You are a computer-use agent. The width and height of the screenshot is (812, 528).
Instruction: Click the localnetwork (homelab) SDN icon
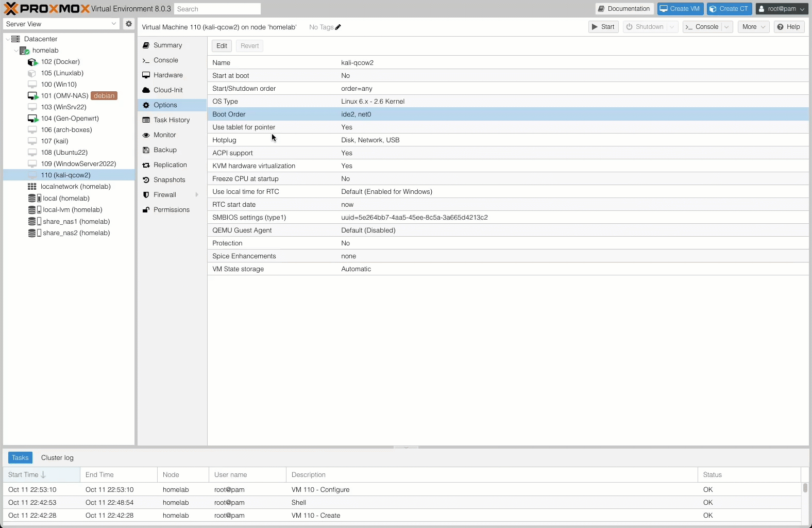click(32, 187)
